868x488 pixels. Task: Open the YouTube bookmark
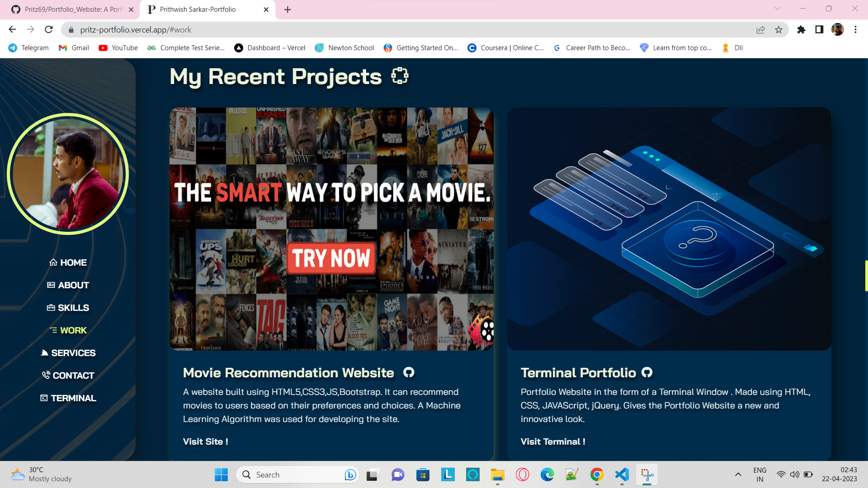118,48
